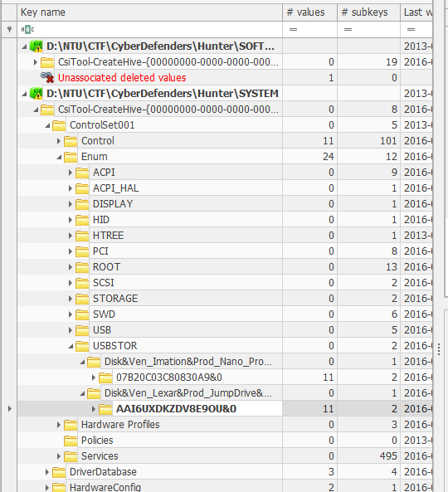Sort by # values column header

tap(309, 12)
